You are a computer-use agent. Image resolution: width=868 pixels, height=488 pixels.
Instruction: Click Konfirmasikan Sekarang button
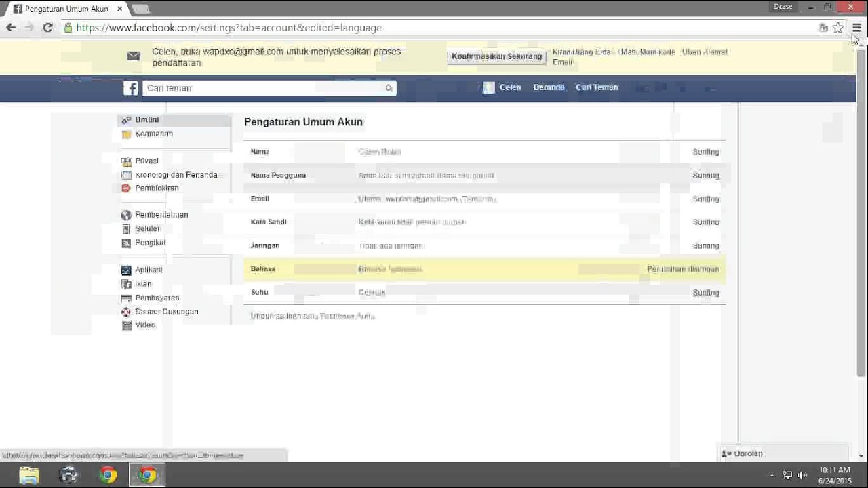point(496,56)
